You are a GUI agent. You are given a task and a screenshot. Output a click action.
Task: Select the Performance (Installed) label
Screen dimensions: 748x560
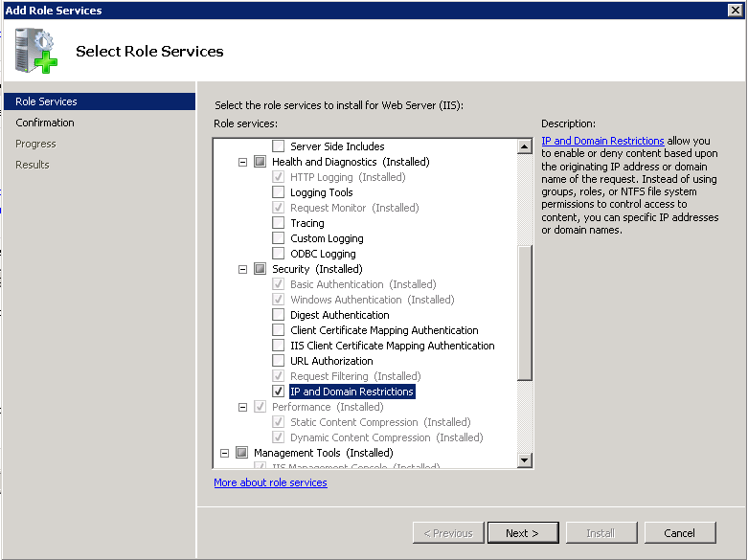tap(328, 407)
